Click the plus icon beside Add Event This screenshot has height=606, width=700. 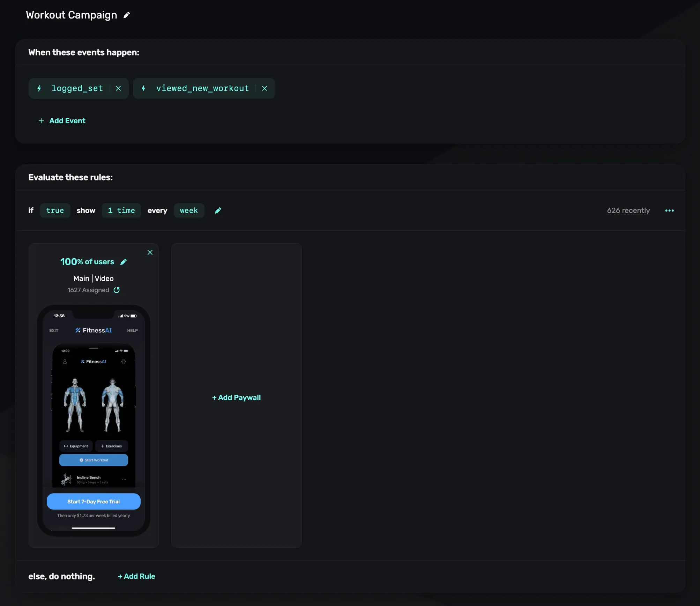[x=41, y=121]
